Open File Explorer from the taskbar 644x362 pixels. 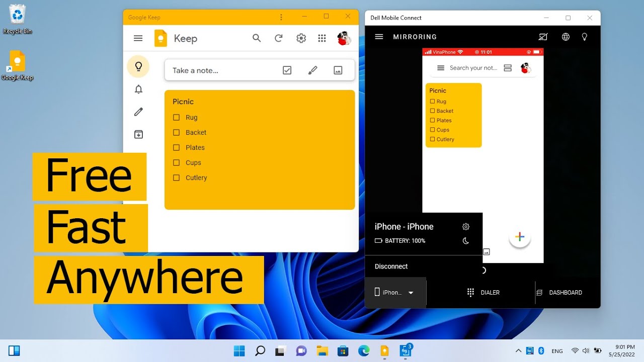[322, 351]
